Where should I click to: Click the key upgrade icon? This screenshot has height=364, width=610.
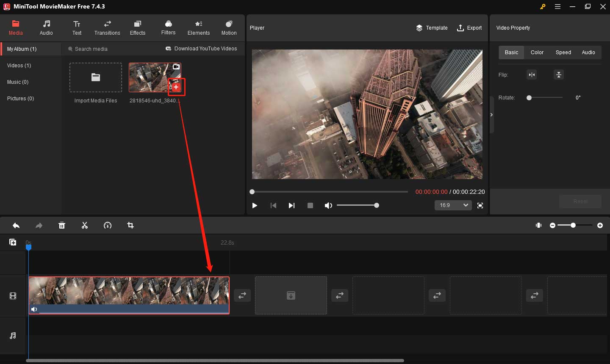tap(543, 7)
